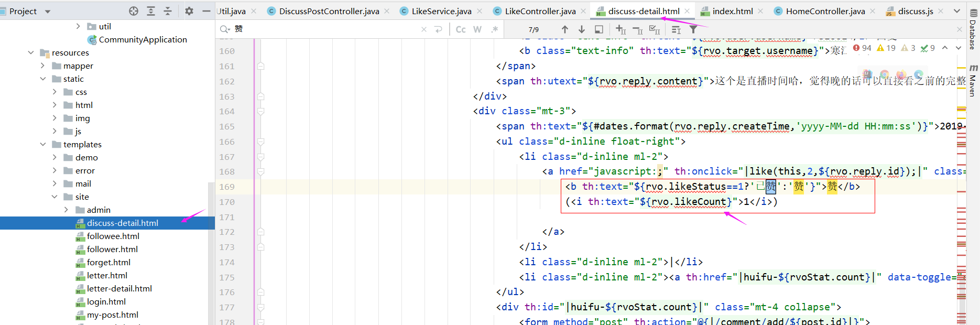Open Project panel settings gear
Image resolution: width=980 pixels, height=325 pixels.
coord(189,11)
